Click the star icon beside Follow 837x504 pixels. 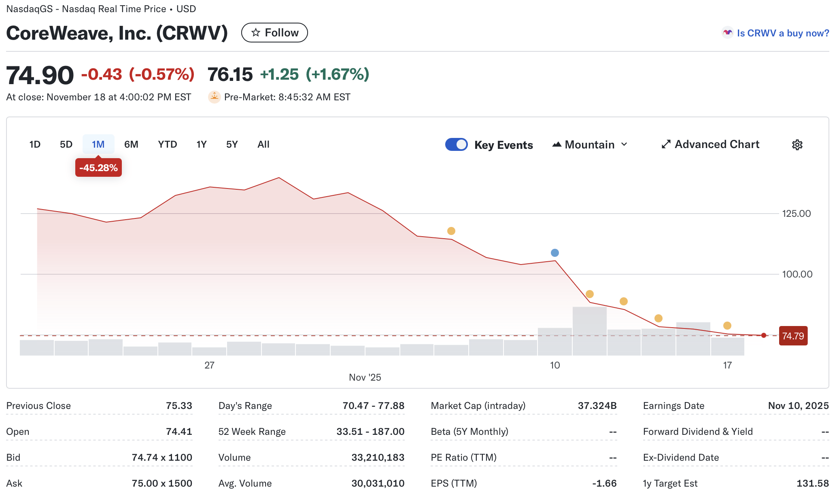[x=255, y=32]
